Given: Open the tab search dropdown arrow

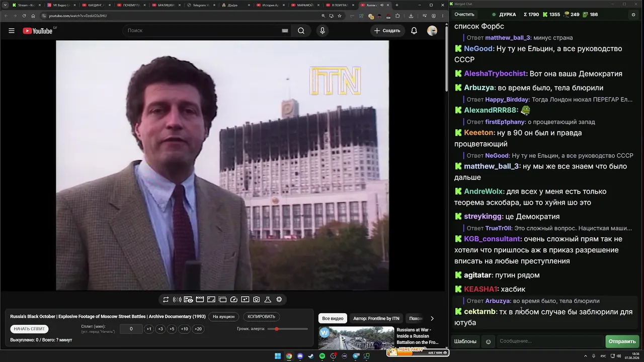Looking at the screenshot, I should (5, 5).
